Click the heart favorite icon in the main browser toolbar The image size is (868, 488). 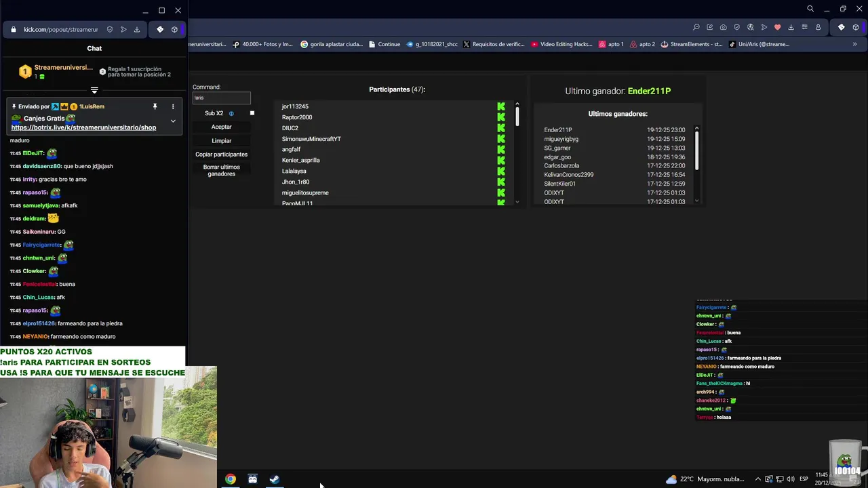(777, 27)
